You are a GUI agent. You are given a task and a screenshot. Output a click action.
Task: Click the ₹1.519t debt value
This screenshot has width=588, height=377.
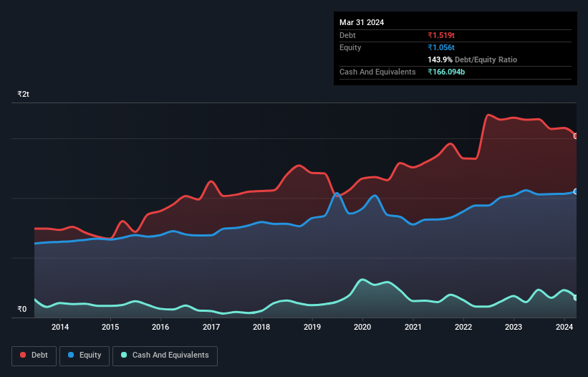point(441,35)
